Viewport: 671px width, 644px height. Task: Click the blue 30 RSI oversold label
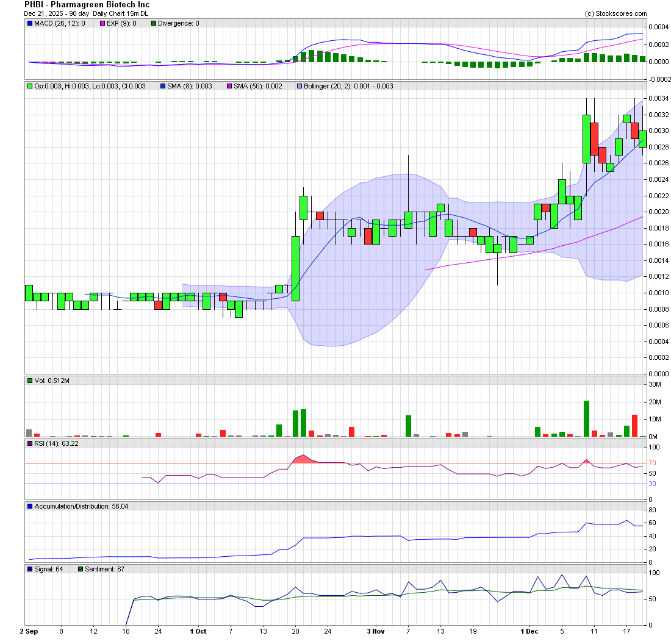[x=652, y=484]
